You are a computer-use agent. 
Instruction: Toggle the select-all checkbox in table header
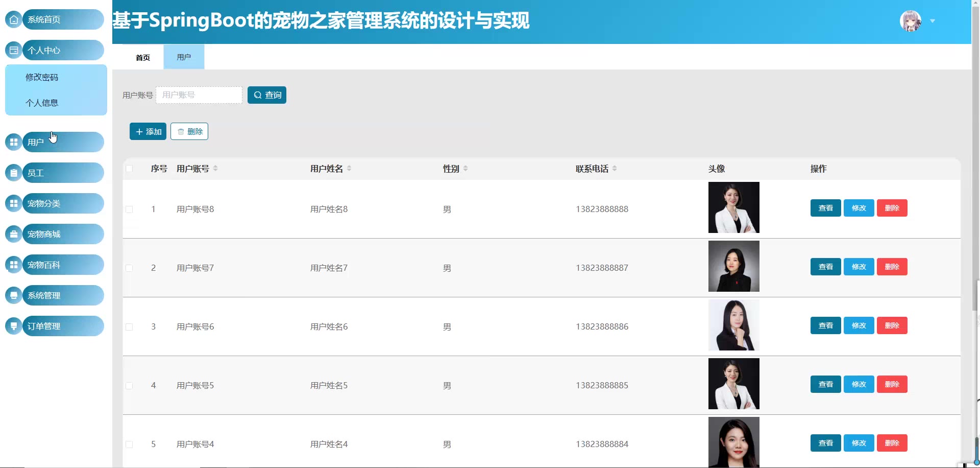129,169
